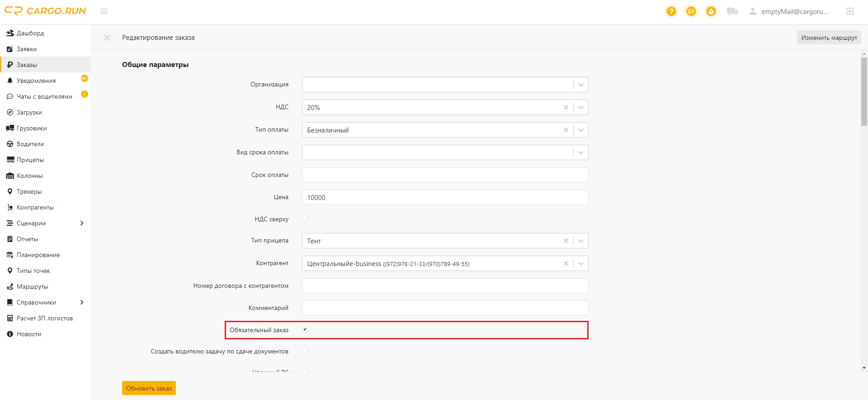The image size is (868, 400).
Task: Click the Уведомления bell icon
Action: click(10, 81)
